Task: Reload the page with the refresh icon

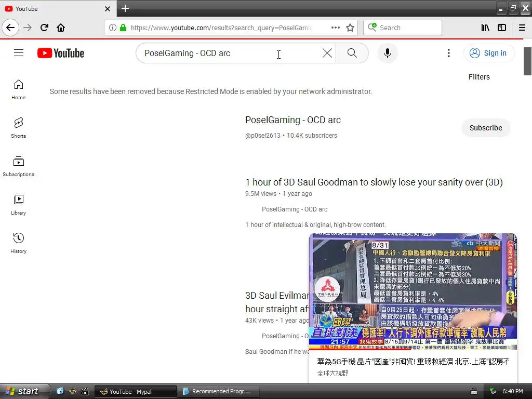Action: (x=44, y=28)
